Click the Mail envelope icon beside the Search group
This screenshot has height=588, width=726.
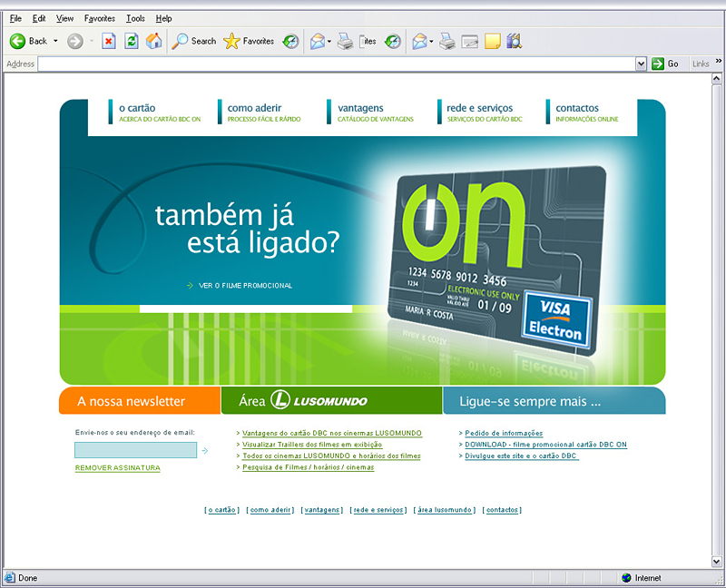click(x=318, y=41)
